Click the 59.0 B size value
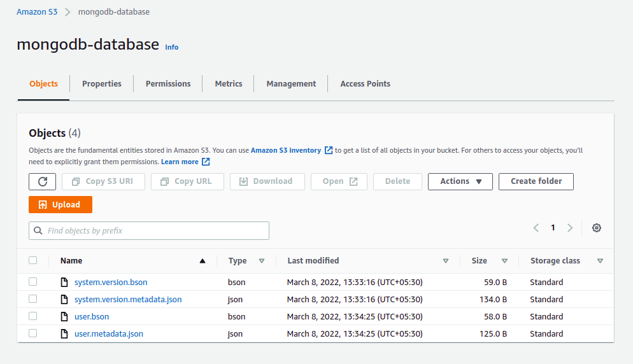Image resolution: width=633 pixels, height=364 pixels. pyautogui.click(x=495, y=282)
